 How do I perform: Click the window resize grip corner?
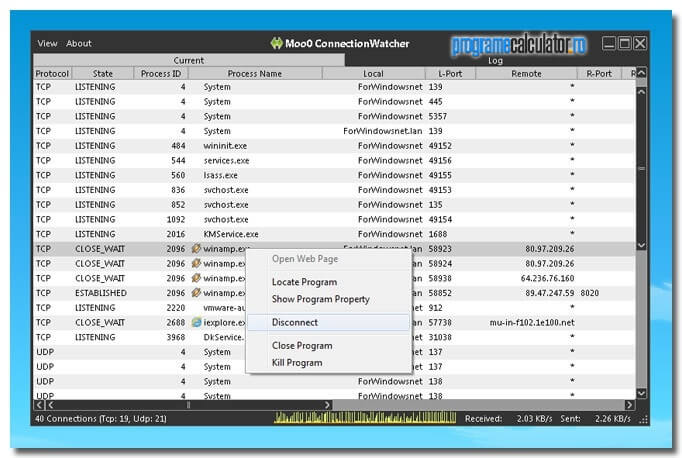[643, 420]
